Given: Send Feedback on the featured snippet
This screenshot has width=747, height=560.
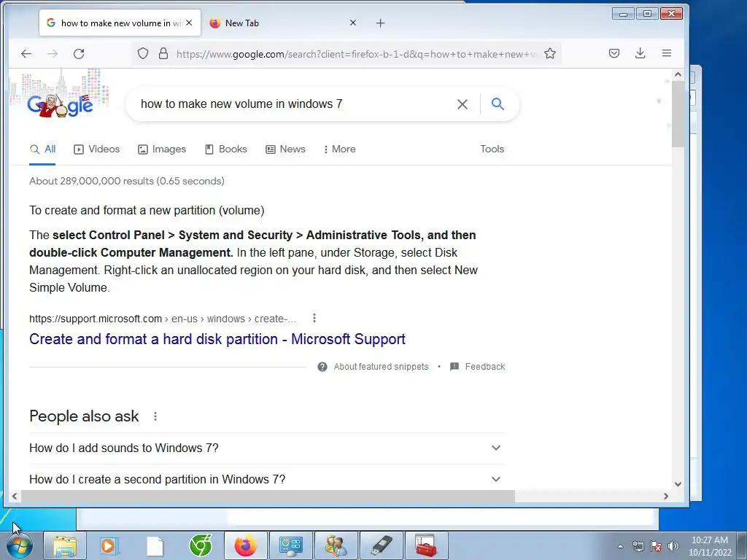Looking at the screenshot, I should (x=485, y=367).
